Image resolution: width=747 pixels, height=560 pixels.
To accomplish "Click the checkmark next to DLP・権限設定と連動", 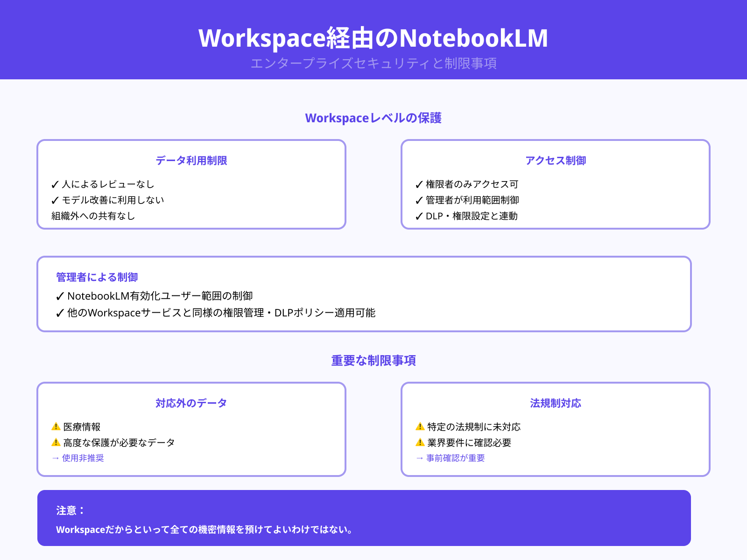I will [419, 216].
